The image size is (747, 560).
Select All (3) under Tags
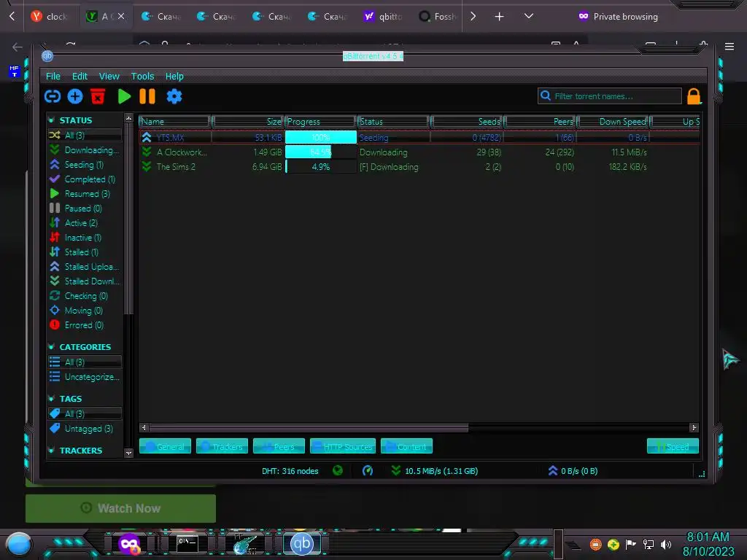[x=85, y=414]
